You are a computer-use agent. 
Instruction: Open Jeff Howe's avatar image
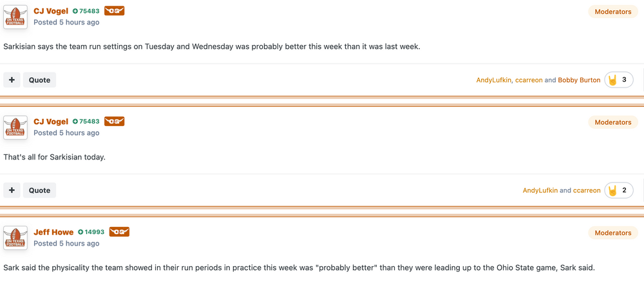click(x=15, y=238)
